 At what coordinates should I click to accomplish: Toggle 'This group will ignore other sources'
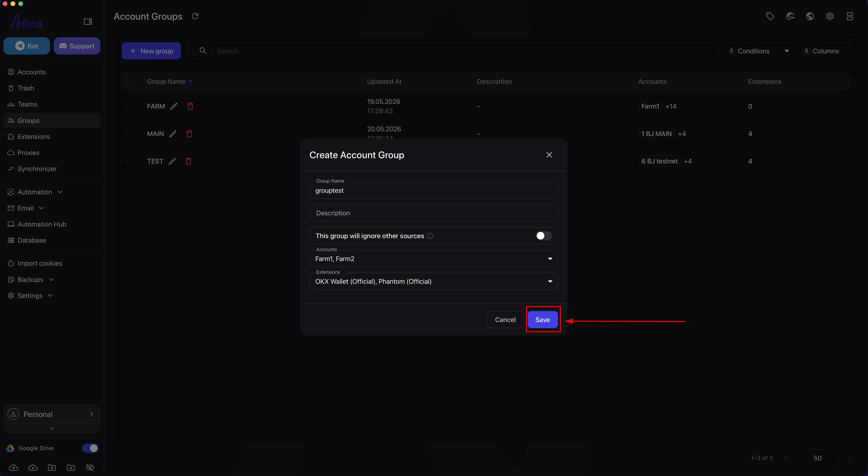coord(543,236)
